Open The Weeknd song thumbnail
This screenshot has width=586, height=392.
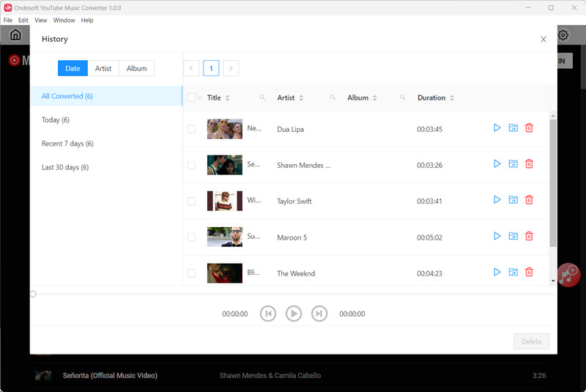point(225,273)
